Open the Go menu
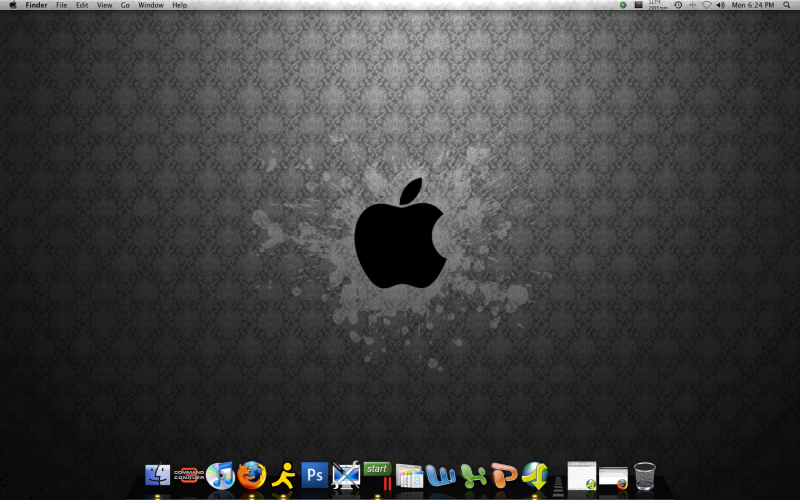Viewport: 800px width, 500px height. pyautogui.click(x=125, y=5)
